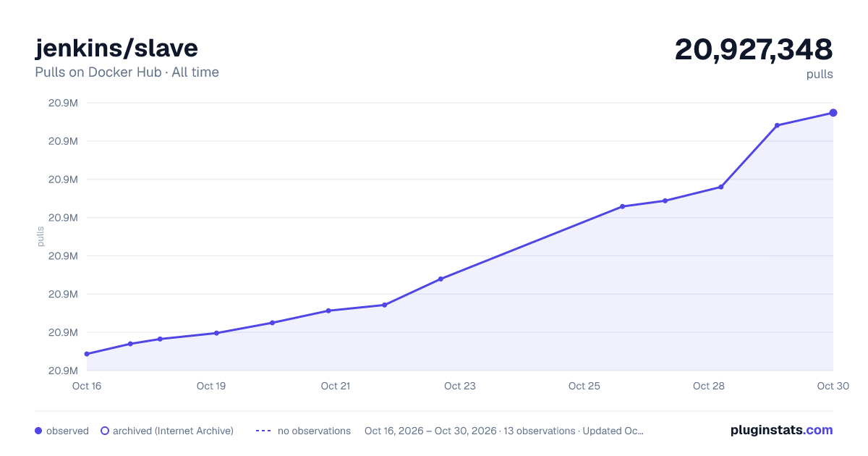The height and width of the screenshot is (456, 868).
Task: Click the final large data point on Oct 30
Action: coord(833,113)
